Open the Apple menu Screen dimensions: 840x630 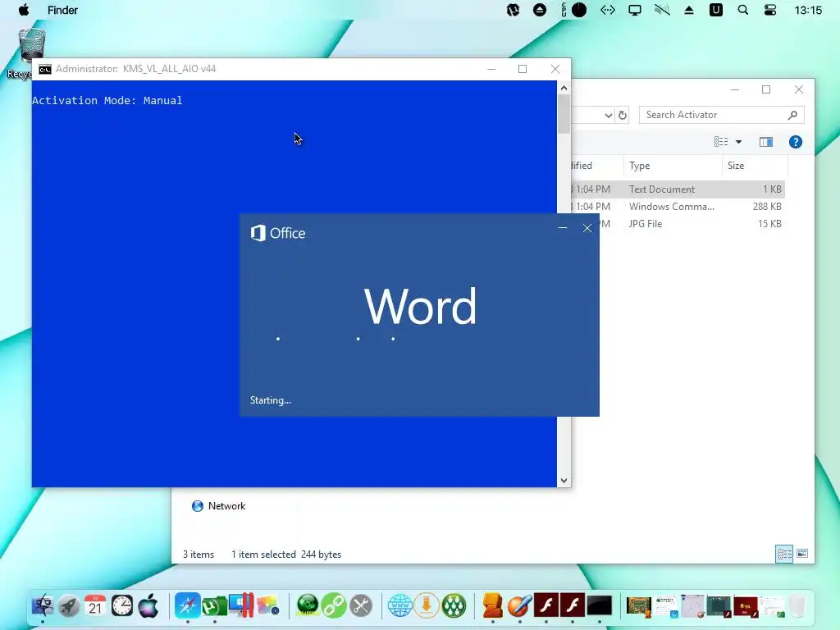(24, 10)
